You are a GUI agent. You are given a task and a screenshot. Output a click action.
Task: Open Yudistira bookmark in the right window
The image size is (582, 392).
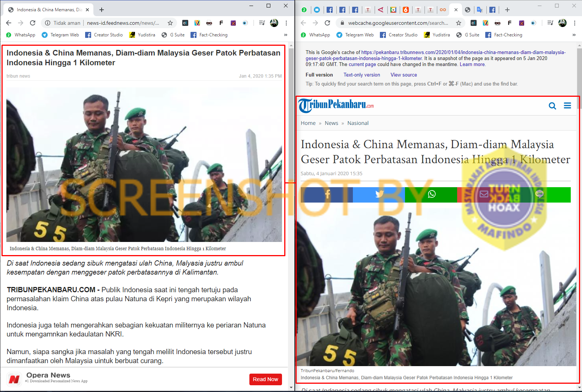click(437, 35)
